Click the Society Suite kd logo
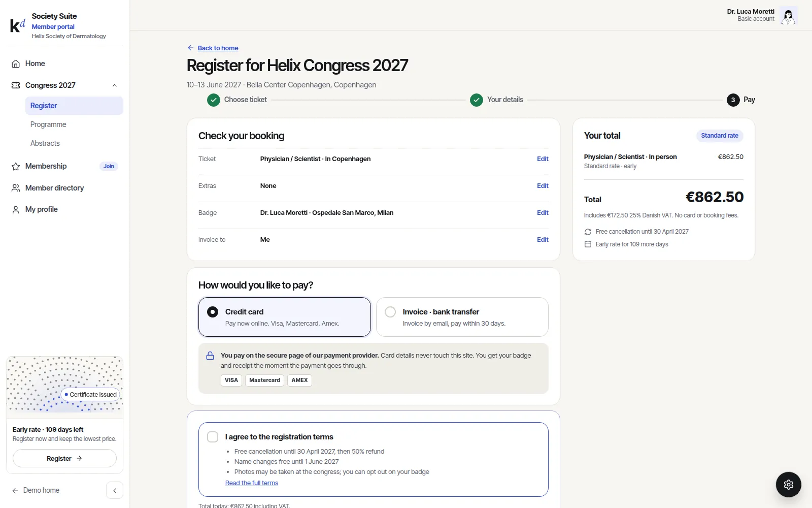 (x=18, y=25)
